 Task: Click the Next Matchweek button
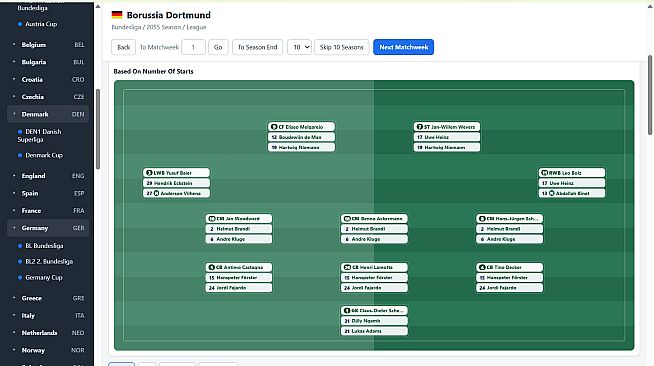pos(404,47)
